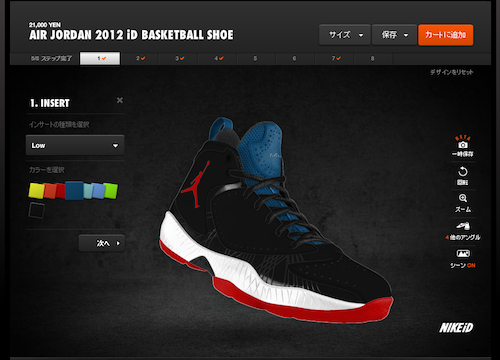Screen dimensions: 500x360
Task: Select step 2 tab
Action: (x=140, y=58)
